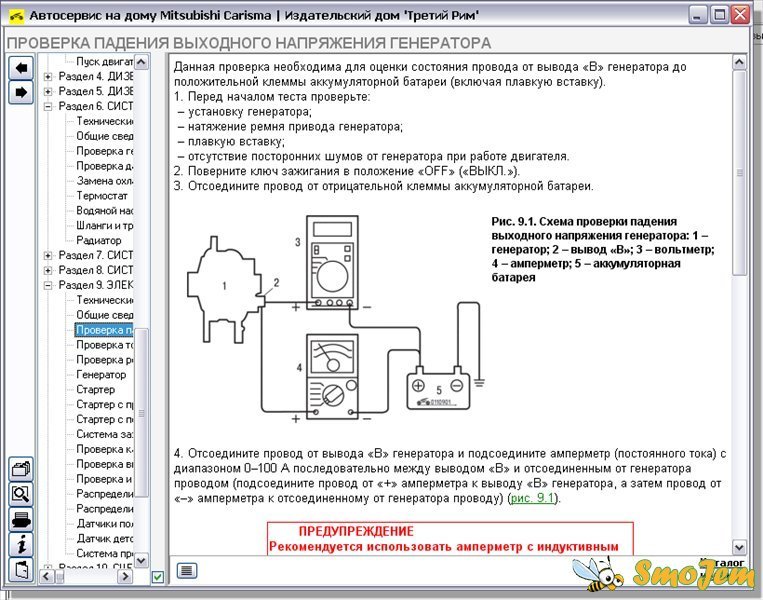Click the printer icon to print
The image size is (763, 600).
[20, 518]
